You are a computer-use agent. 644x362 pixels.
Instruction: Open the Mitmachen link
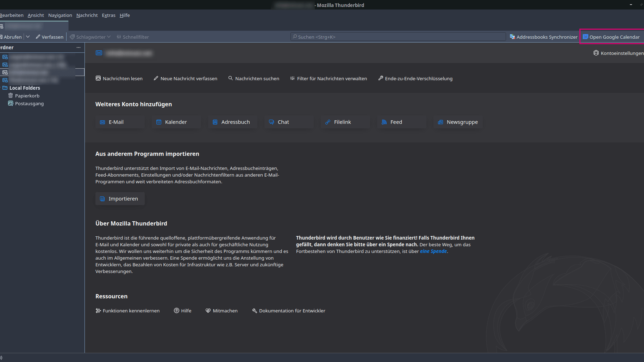click(x=221, y=311)
